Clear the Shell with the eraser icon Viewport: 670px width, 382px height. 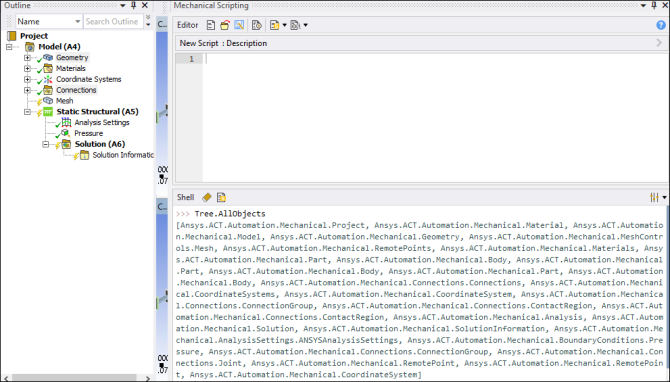207,197
